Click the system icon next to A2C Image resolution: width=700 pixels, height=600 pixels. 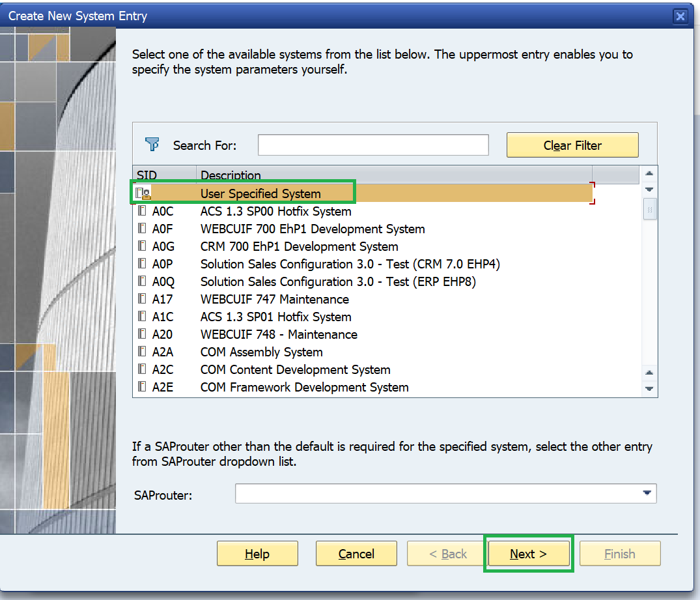pyautogui.click(x=142, y=369)
